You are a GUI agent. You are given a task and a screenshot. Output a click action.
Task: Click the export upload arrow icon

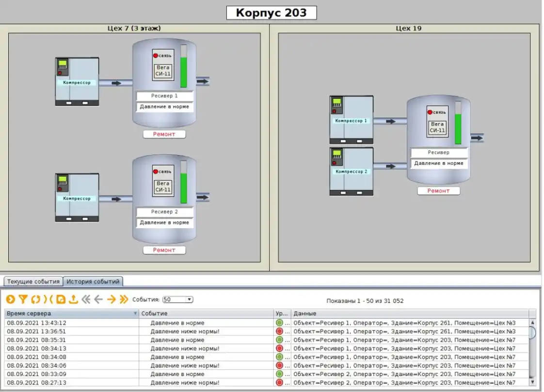(x=73, y=299)
